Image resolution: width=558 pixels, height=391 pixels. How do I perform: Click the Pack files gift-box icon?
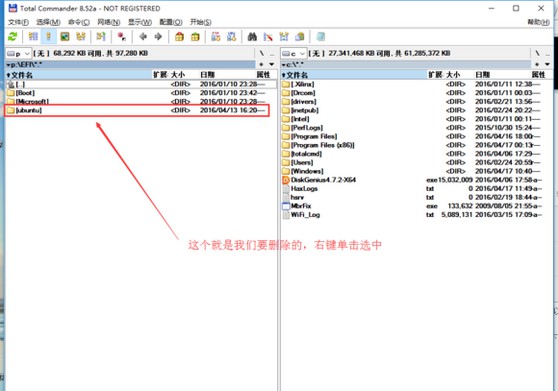click(179, 36)
